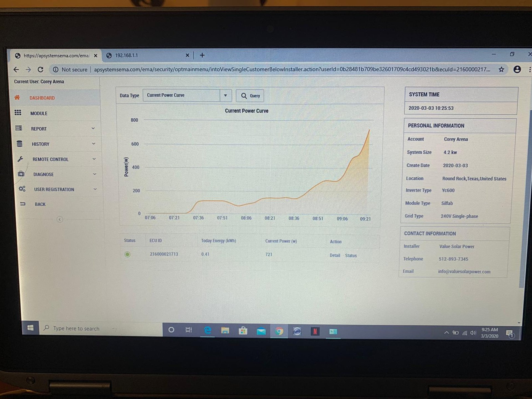Open Microsoft Edge in taskbar
Screen dimensions: 532x399
point(208,330)
